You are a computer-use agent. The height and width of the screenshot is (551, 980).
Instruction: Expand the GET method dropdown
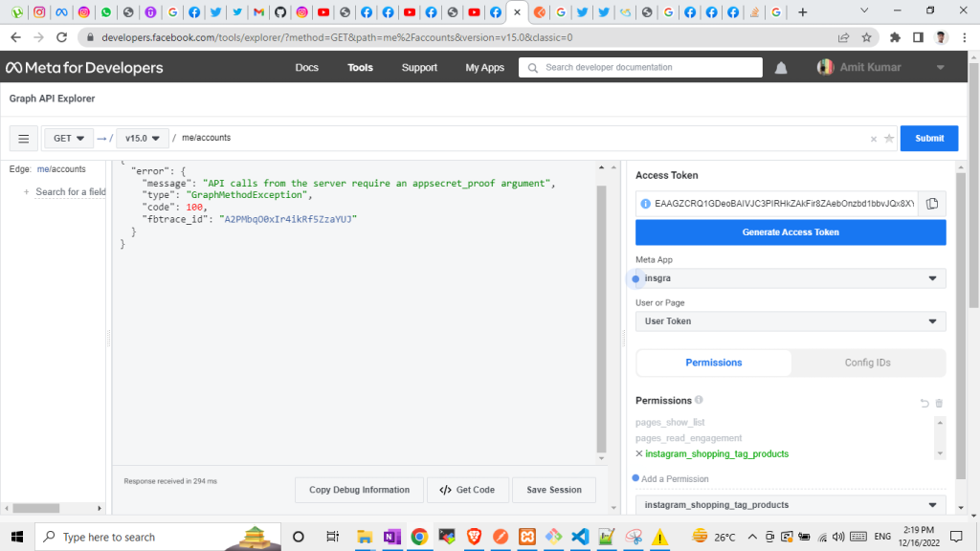point(69,138)
